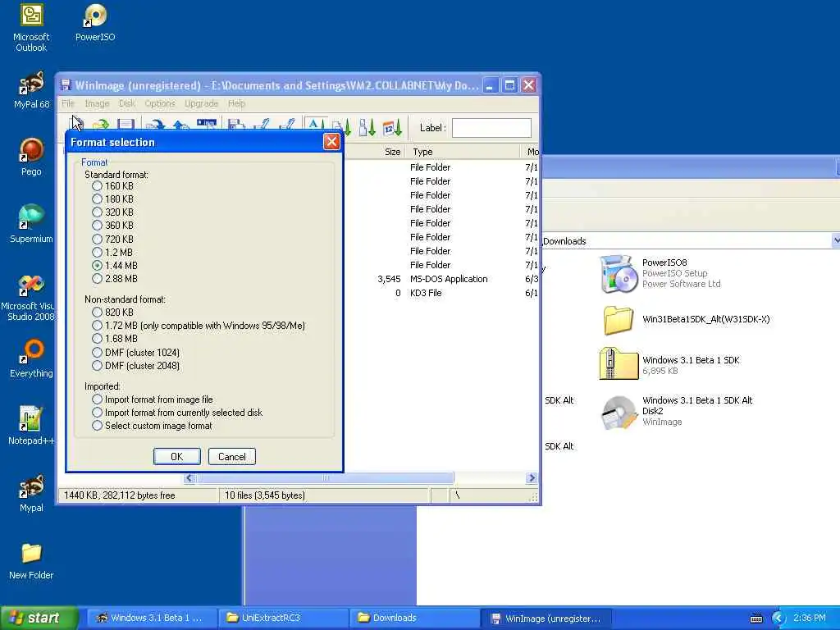Open WinImage Image menu

(97, 103)
